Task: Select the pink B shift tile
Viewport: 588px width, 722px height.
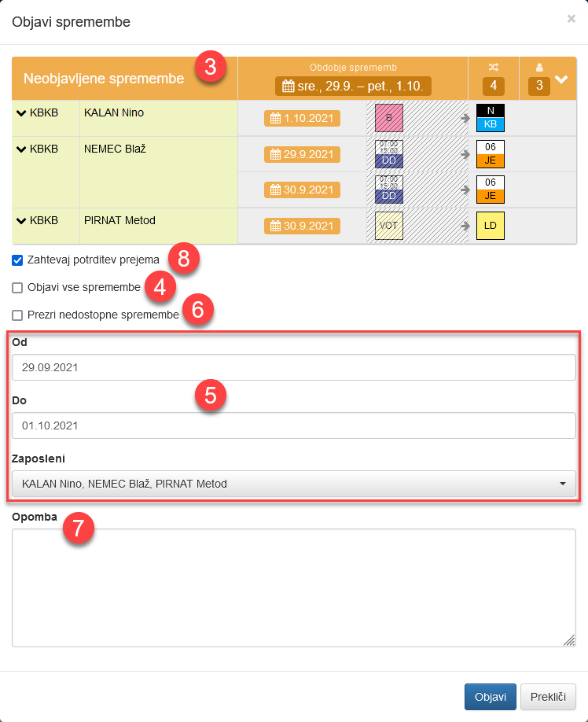Action: [x=388, y=118]
